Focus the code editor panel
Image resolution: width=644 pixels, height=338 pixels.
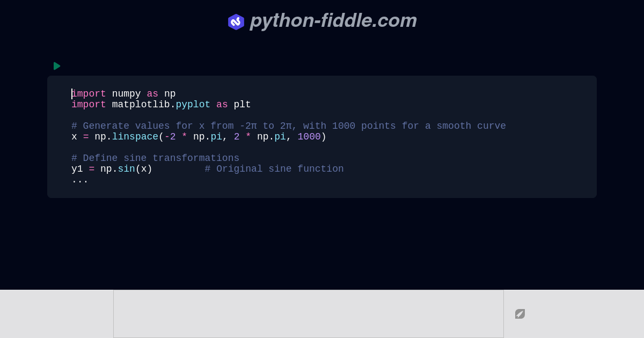pyautogui.click(x=322, y=137)
